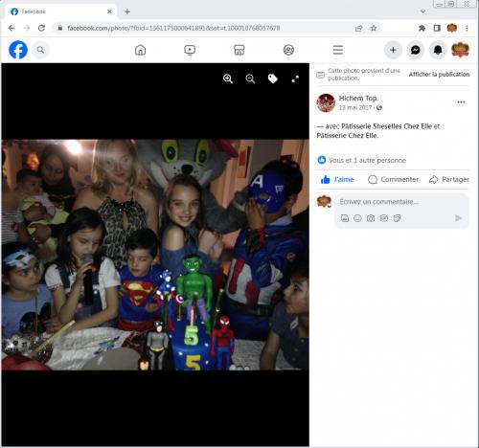479x448 pixels.
Task: Click Afficher la publication link
Action: click(439, 75)
